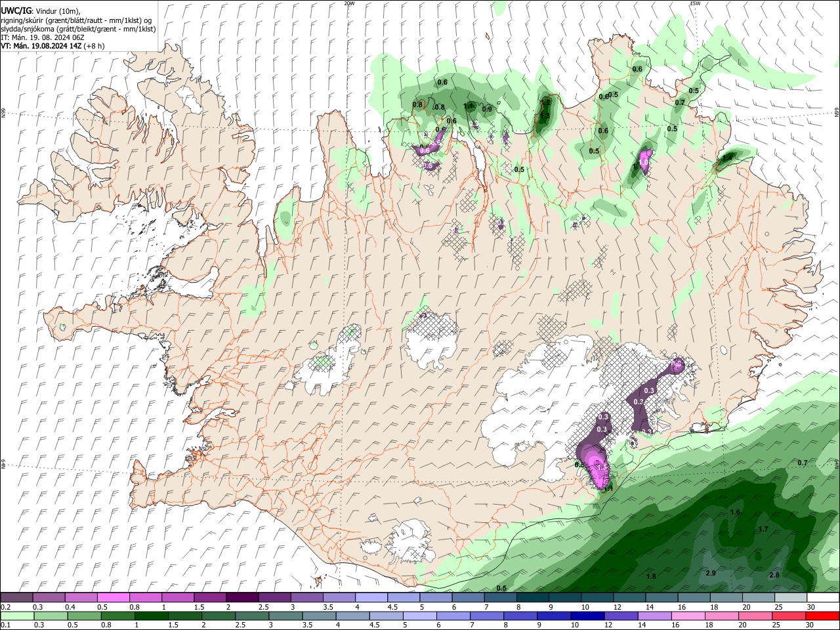The width and height of the screenshot is (840, 630).
Task: Click the 0.9 value on the north coast
Action: pyautogui.click(x=487, y=109)
